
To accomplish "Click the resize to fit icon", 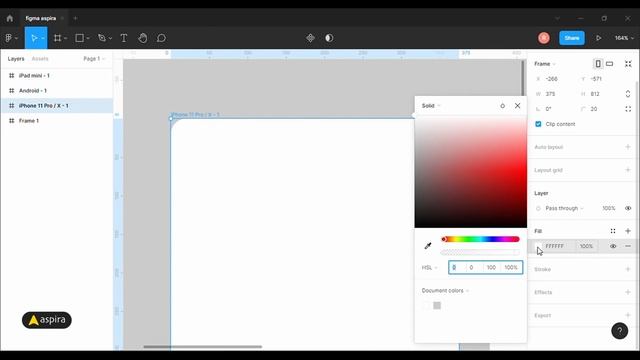I will (x=628, y=64).
